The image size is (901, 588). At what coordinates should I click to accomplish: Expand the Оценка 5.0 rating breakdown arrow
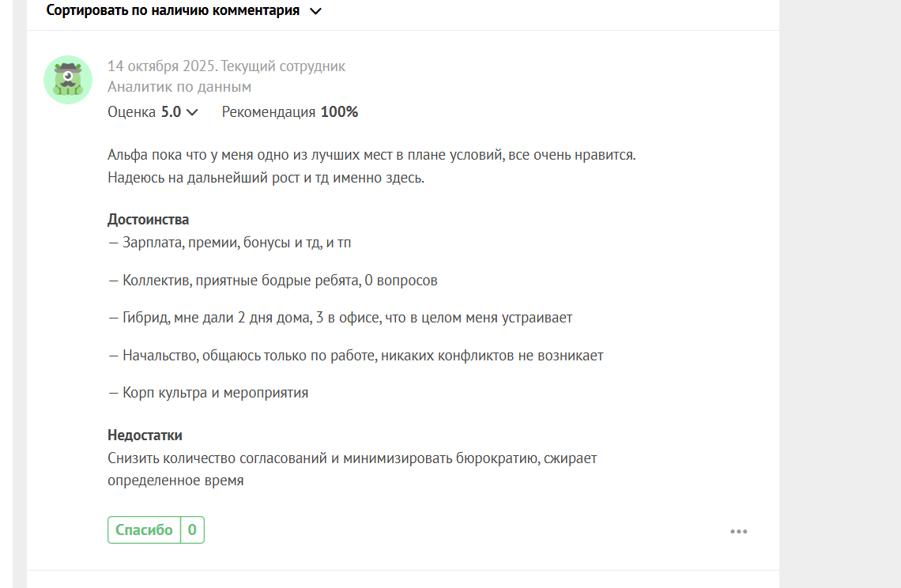[x=192, y=112]
